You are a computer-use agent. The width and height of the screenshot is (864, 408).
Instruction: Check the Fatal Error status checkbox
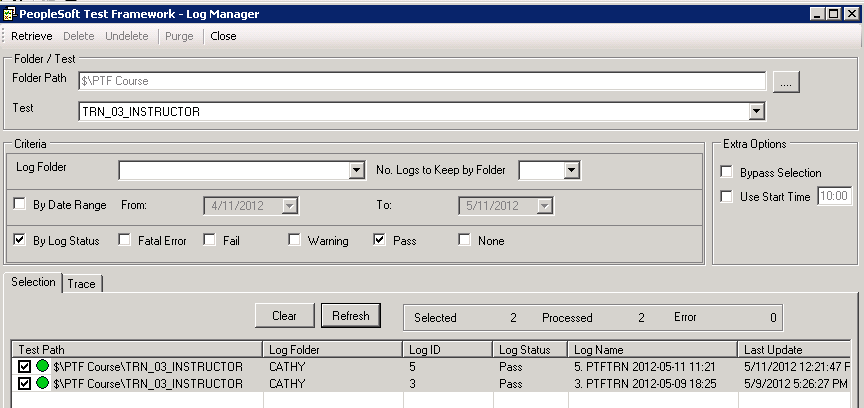click(x=125, y=240)
